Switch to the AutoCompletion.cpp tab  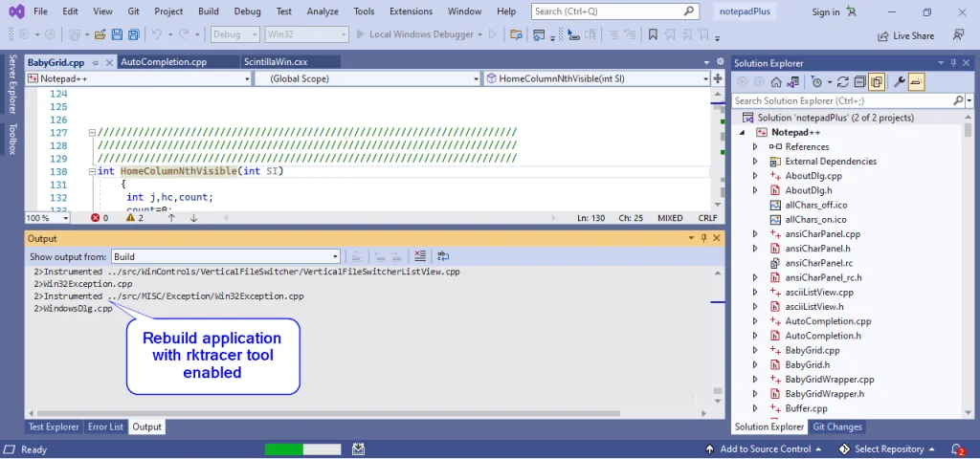click(x=164, y=62)
